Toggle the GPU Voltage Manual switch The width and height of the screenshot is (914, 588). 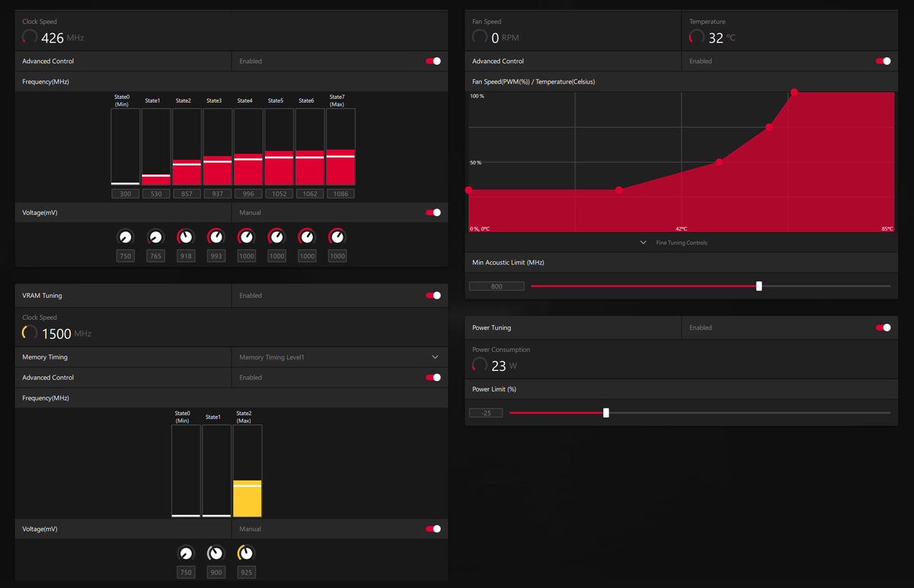pos(433,213)
